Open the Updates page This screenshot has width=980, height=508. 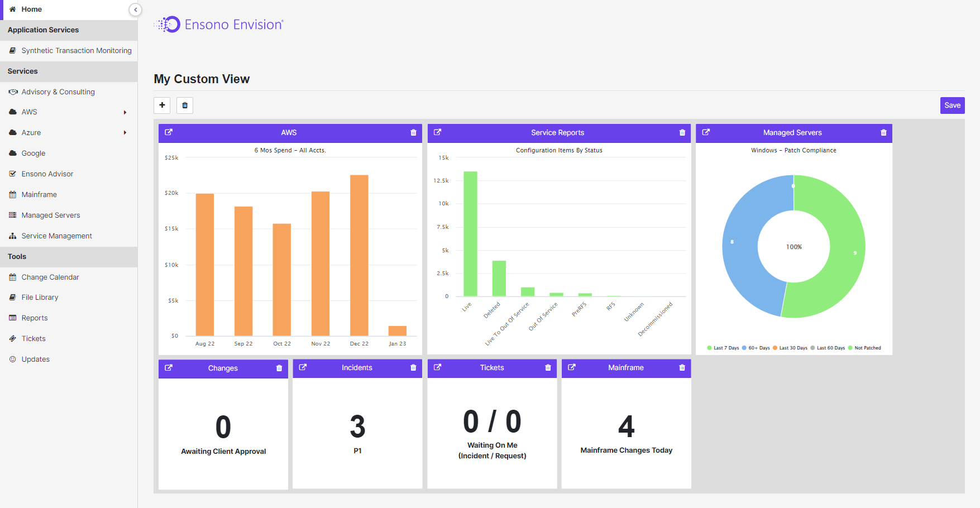[35, 359]
